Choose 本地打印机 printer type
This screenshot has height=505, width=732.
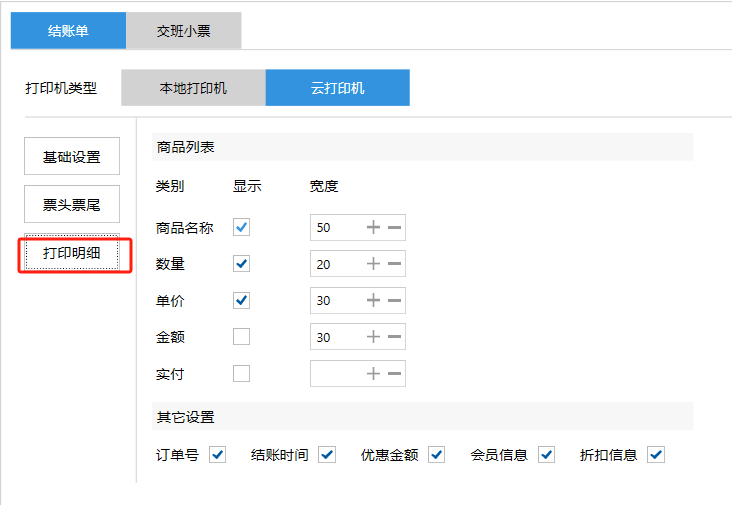click(x=193, y=88)
